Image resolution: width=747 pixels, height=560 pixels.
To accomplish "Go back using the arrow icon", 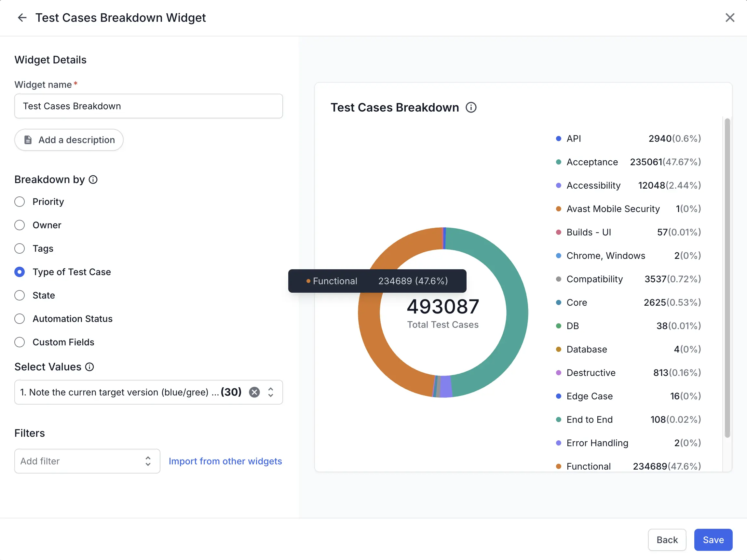I will click(x=22, y=18).
